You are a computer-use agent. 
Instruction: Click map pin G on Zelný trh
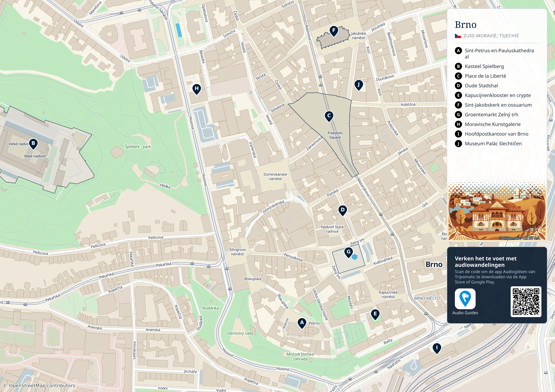pos(348,253)
